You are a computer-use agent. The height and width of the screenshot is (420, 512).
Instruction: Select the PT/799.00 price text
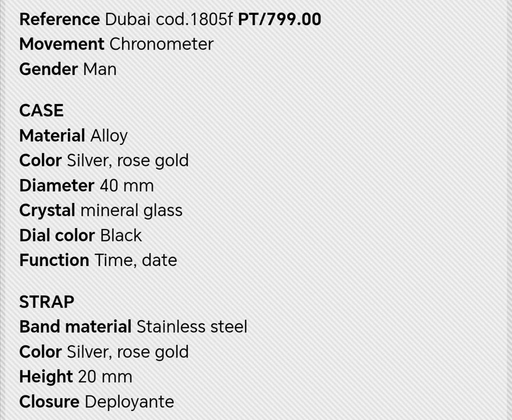pyautogui.click(x=279, y=19)
